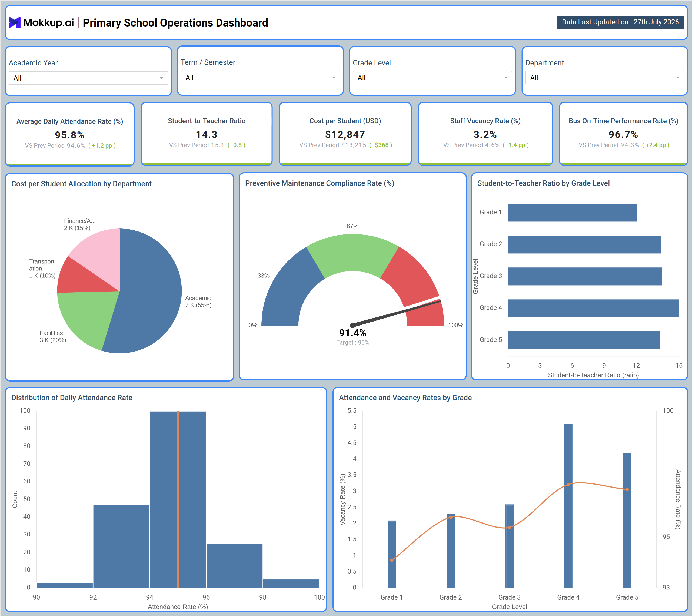
Task: Open the Academic Year dropdown
Action: (x=88, y=78)
